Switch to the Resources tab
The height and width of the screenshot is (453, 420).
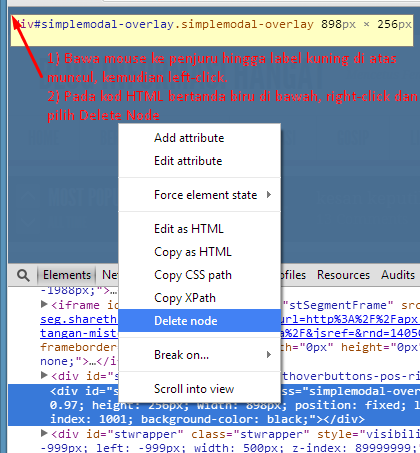[x=343, y=275]
